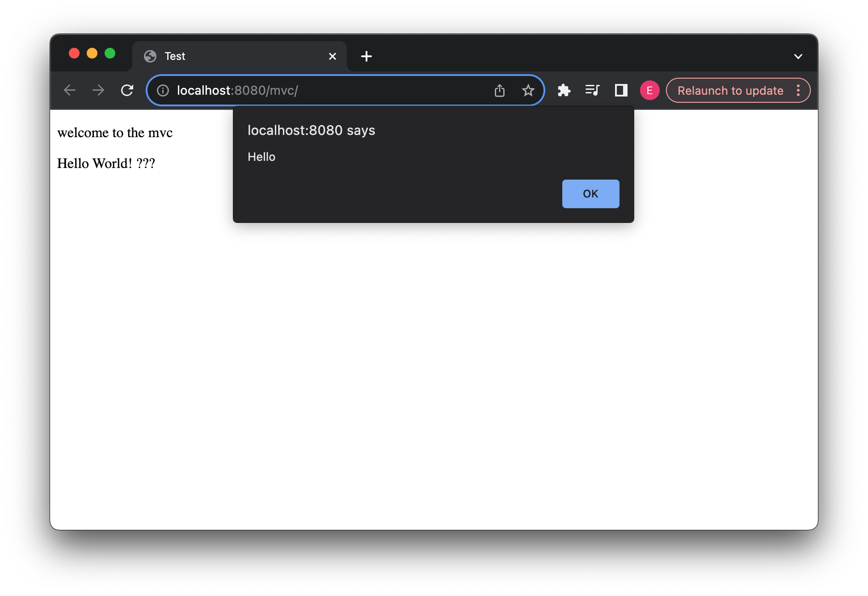
Task: Close the Test tab
Action: [x=332, y=56]
